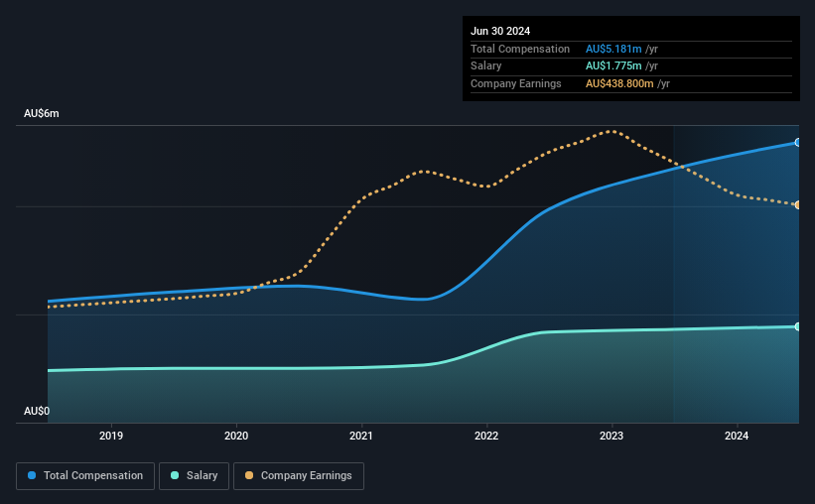Click the AU$6m y-axis label
The width and height of the screenshot is (815, 504).
point(42,114)
